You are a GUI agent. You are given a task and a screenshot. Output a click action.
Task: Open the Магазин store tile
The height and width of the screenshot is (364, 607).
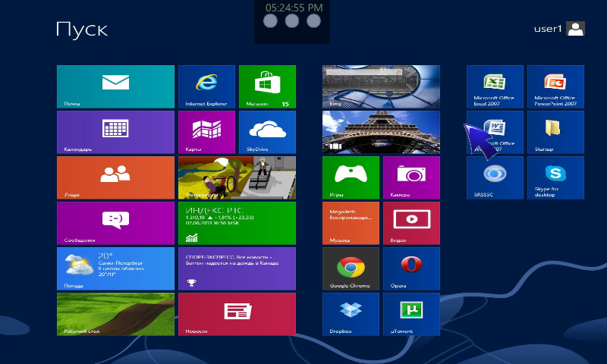coord(267,86)
